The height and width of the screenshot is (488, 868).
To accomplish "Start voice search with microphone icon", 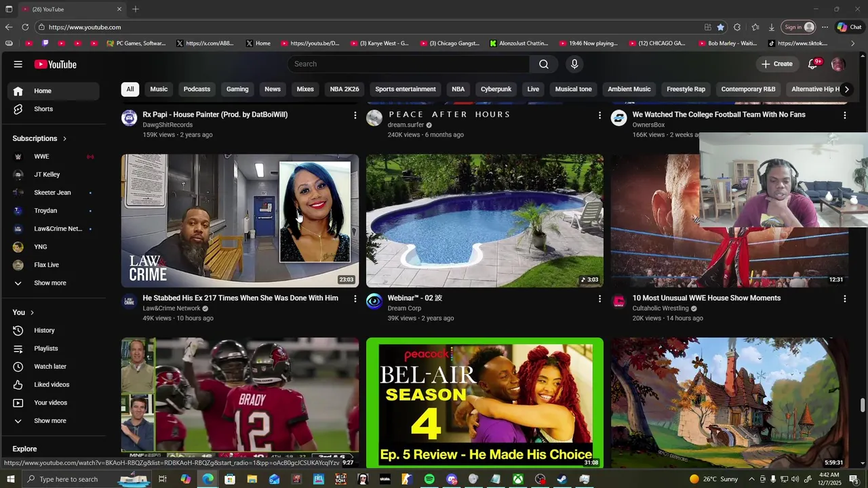I will point(574,64).
